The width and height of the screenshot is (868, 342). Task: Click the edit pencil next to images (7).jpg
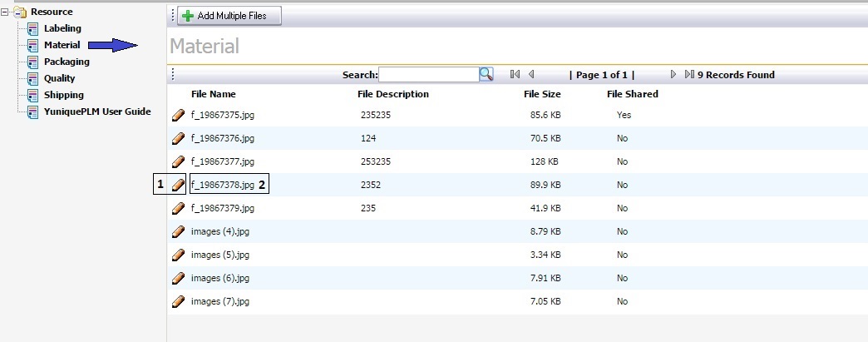[177, 301]
